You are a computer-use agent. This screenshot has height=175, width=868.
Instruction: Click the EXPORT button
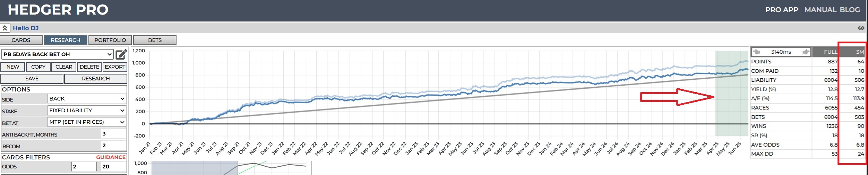(115, 67)
